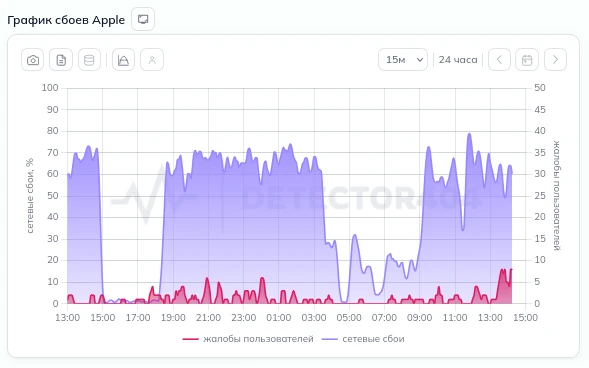Click the 09:00 time axis label
The image size is (589, 368).
[x=420, y=318]
